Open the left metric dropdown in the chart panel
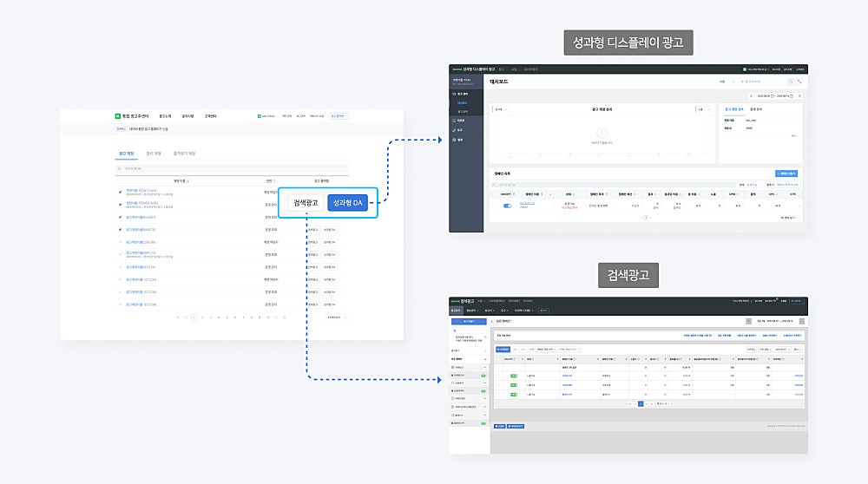868x484 pixels. 499,109
